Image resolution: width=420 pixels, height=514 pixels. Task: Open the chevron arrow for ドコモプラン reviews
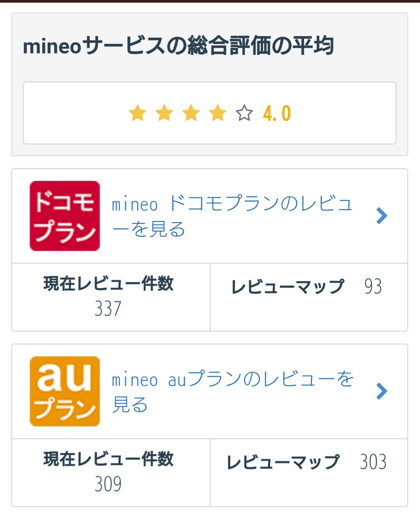382,215
